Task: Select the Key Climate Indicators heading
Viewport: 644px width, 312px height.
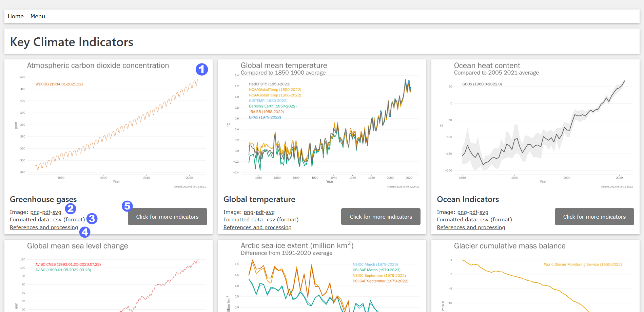Action: (x=72, y=42)
